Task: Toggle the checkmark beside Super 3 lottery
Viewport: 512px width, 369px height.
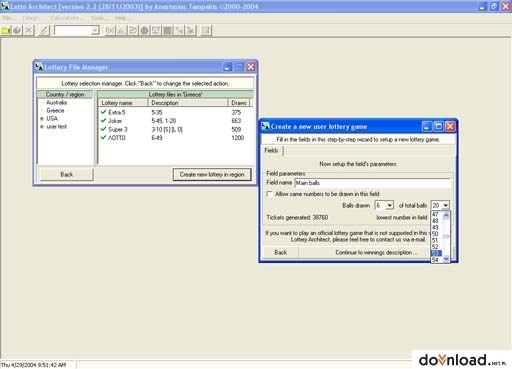Action: click(103, 129)
